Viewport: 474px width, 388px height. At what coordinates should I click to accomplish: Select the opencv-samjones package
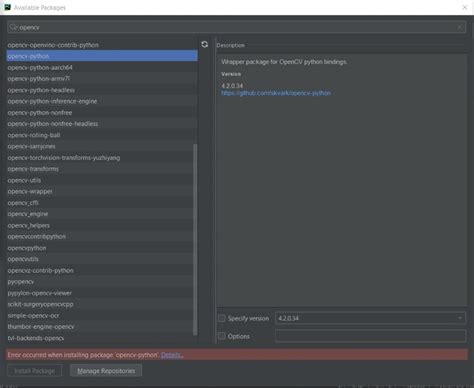[100, 146]
